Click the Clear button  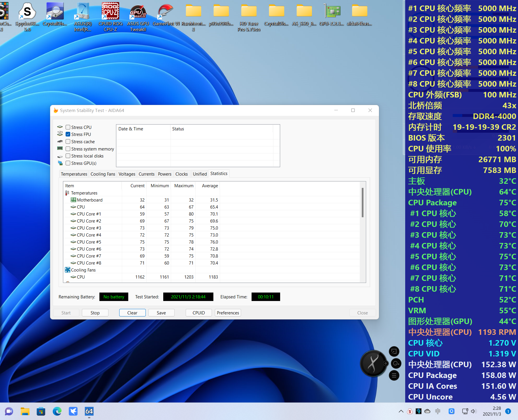(x=132, y=313)
